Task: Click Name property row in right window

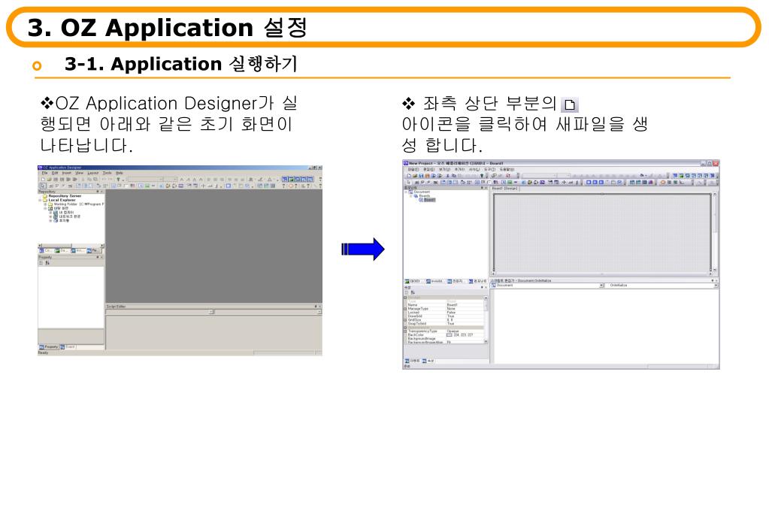Action: [x=445, y=305]
